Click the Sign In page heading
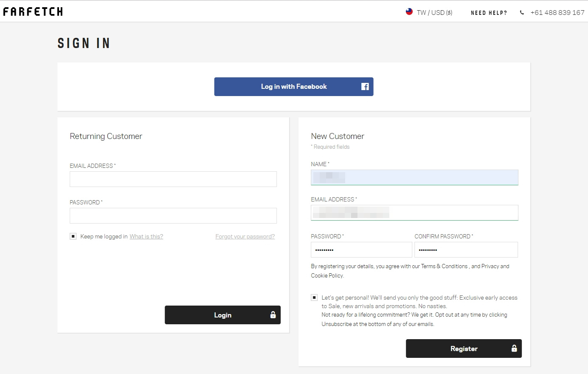588x374 pixels. point(84,43)
